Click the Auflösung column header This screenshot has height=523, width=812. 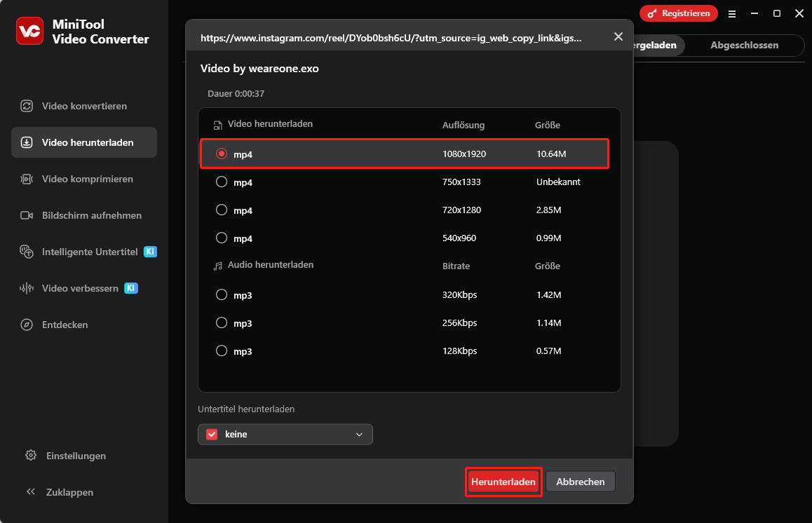463,125
